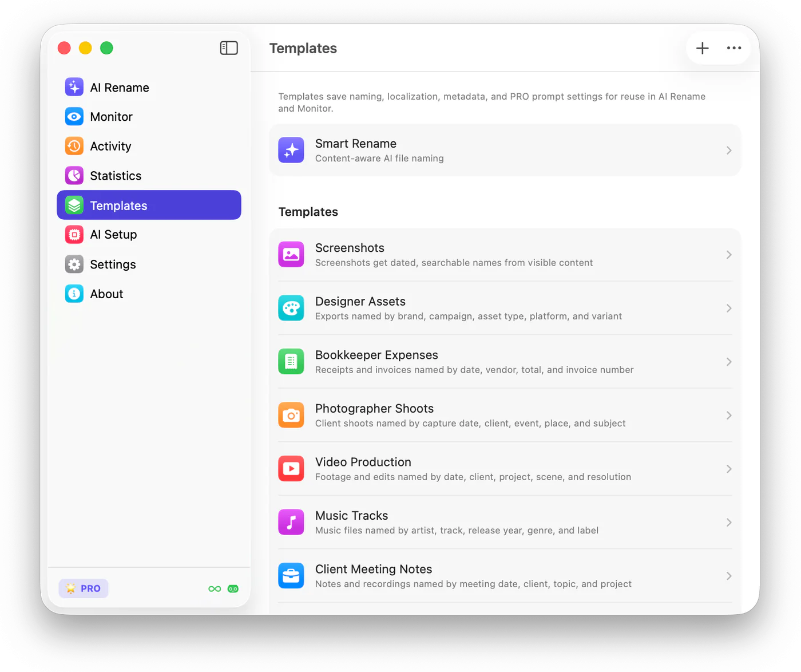Click 'Notes and recordings named by meeting date' description
The width and height of the screenshot is (801, 672).
tap(473, 584)
